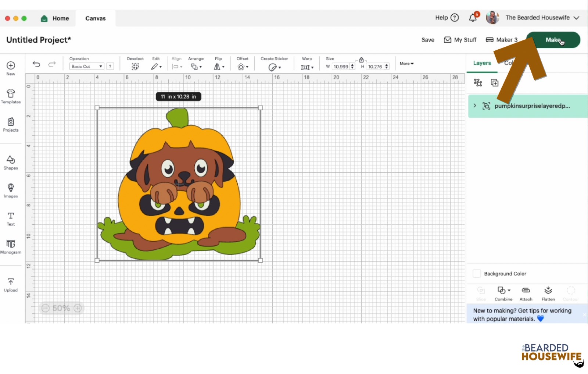
Task: Select the Layers tab
Action: point(482,63)
